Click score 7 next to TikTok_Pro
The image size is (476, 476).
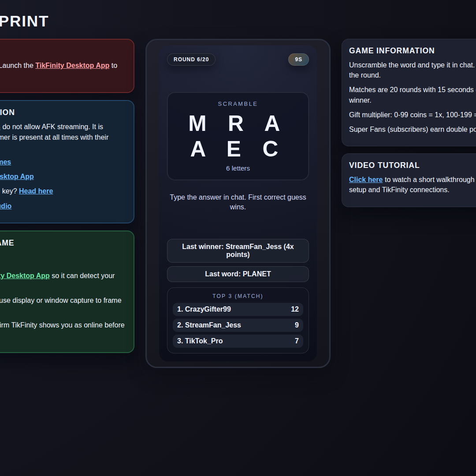pyautogui.click(x=297, y=341)
